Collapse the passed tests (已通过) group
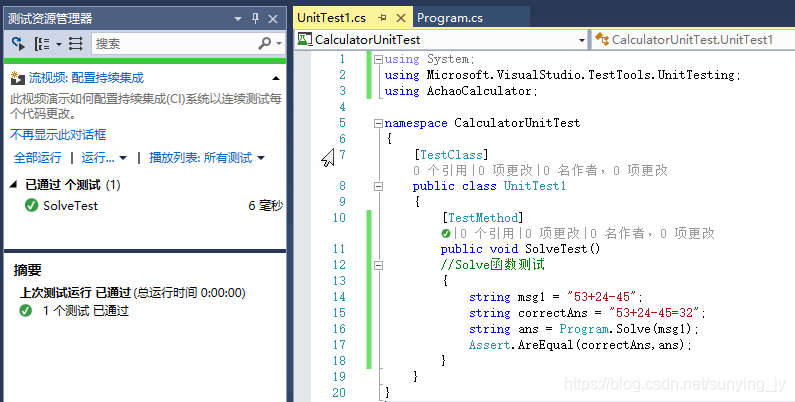Image resolution: width=795 pixels, height=402 pixels. (14, 185)
